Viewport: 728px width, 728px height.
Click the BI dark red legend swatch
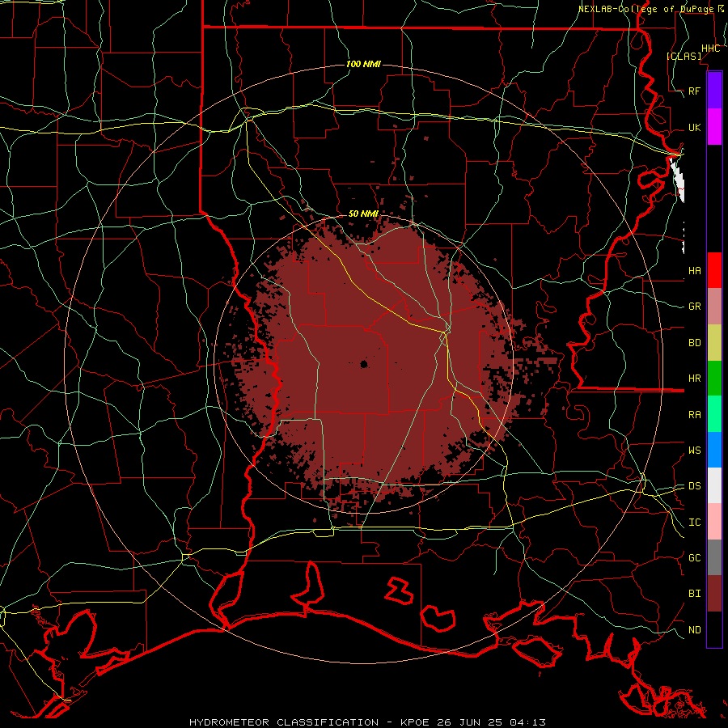(x=714, y=594)
